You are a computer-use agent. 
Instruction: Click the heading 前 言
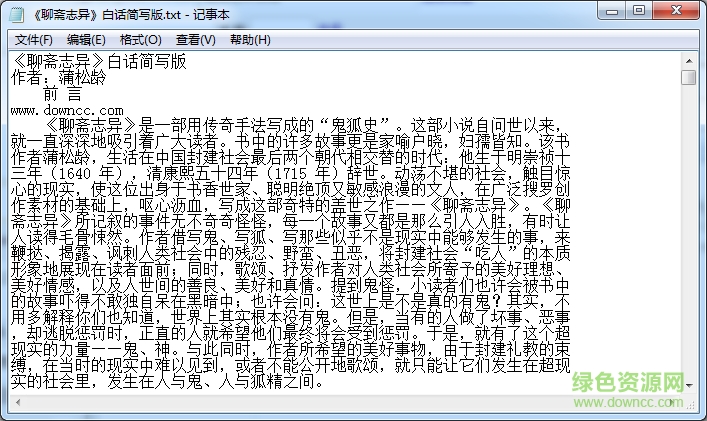(62, 94)
